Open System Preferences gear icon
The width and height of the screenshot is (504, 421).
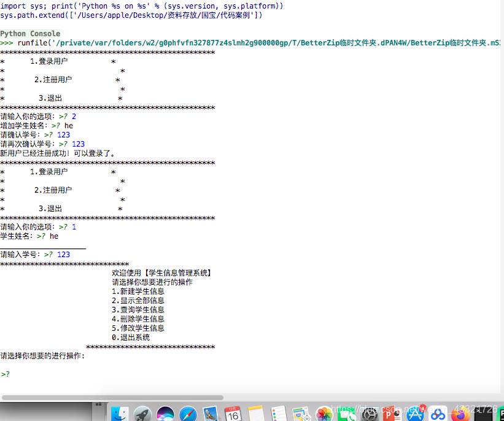point(370,414)
